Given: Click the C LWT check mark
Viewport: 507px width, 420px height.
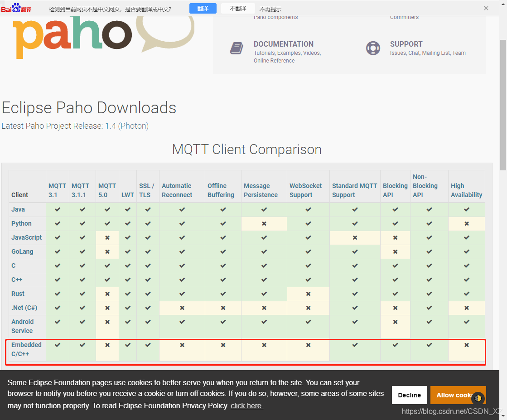Looking at the screenshot, I should [128, 266].
